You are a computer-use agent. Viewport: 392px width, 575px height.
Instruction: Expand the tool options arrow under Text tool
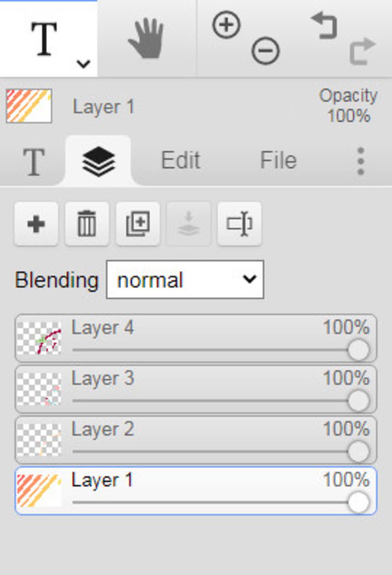click(83, 64)
